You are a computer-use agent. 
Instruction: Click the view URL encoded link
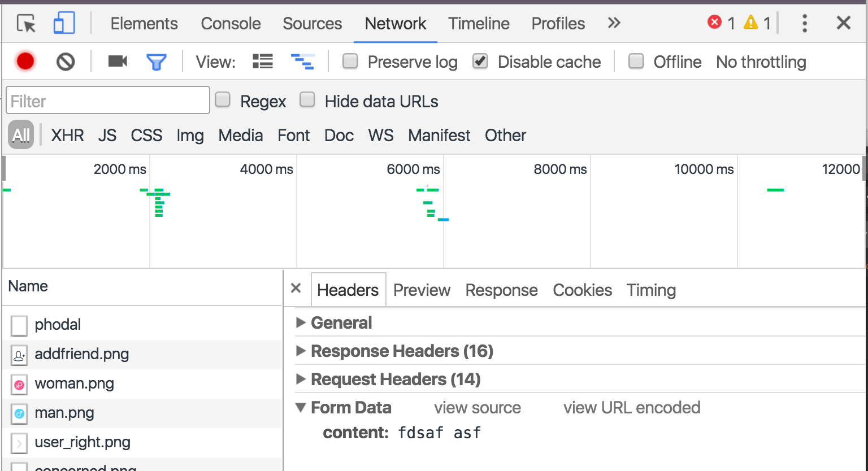632,408
